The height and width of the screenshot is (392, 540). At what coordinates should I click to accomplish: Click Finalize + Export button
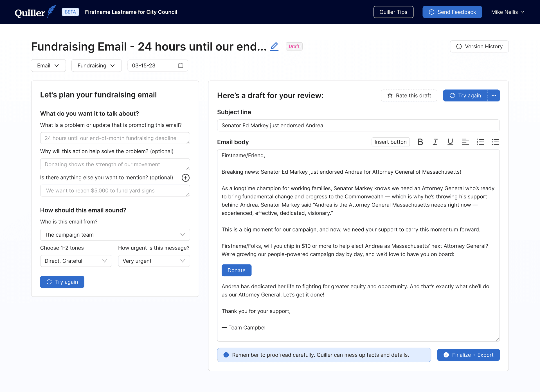tap(468, 355)
